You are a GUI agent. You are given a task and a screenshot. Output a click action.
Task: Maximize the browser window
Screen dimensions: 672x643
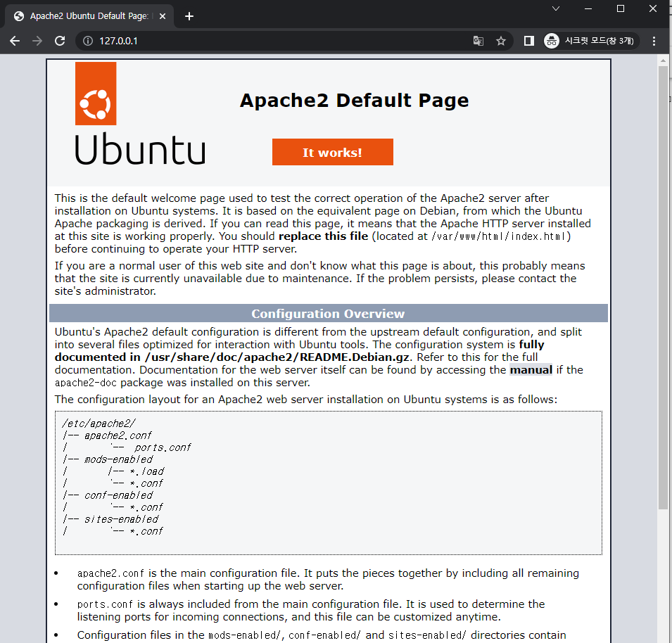click(x=620, y=8)
